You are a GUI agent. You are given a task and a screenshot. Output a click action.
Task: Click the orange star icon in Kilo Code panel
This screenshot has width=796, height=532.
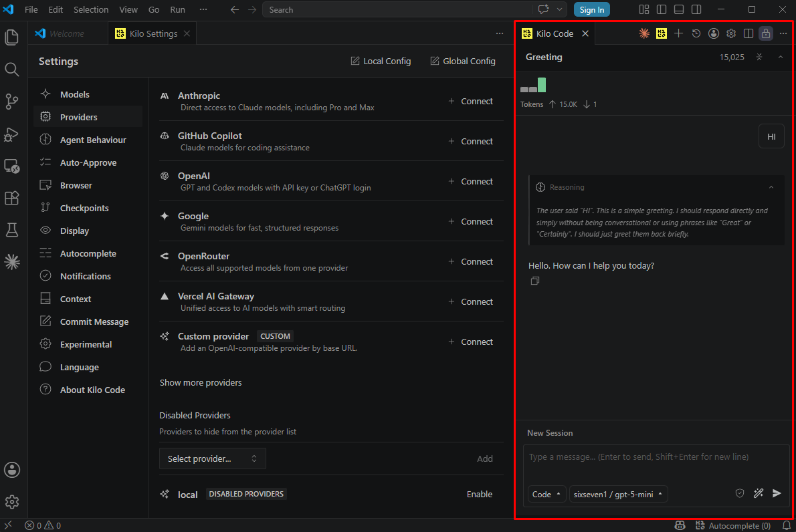[643, 33]
